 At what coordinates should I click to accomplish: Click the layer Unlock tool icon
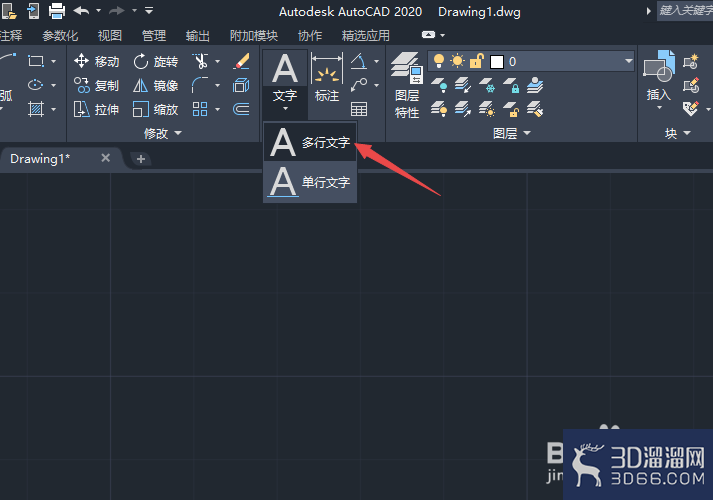click(x=512, y=109)
